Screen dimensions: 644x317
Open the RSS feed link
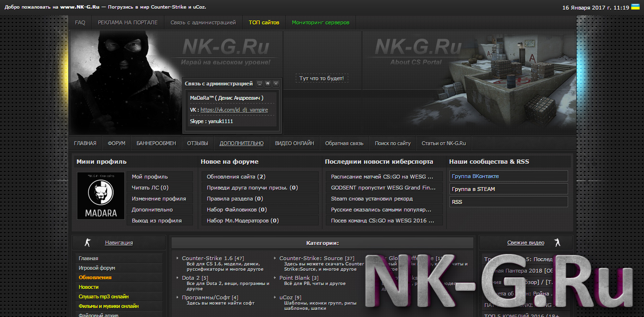508,202
